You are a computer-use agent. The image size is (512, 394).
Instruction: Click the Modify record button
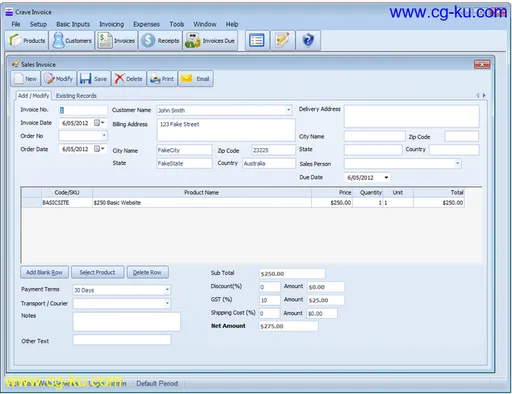click(x=58, y=79)
